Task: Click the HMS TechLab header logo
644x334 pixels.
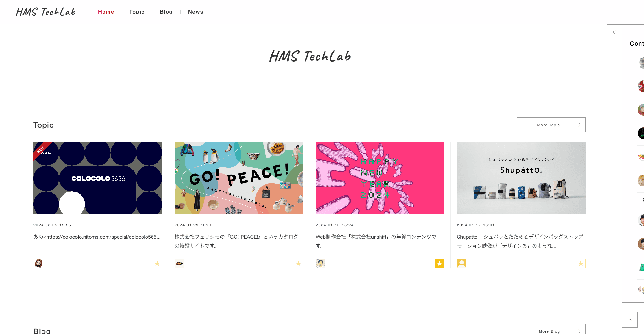Action: coord(46,12)
